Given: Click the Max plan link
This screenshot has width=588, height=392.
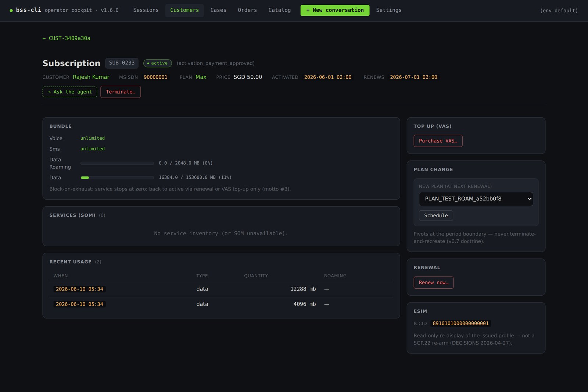Looking at the screenshot, I should (201, 77).
